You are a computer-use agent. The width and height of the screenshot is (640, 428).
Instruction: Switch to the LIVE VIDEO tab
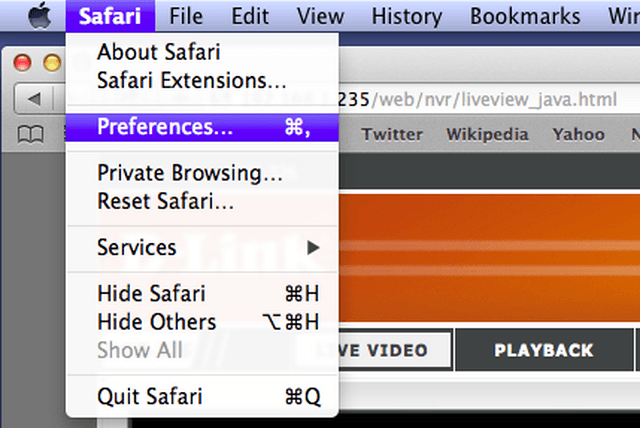[x=394, y=350]
